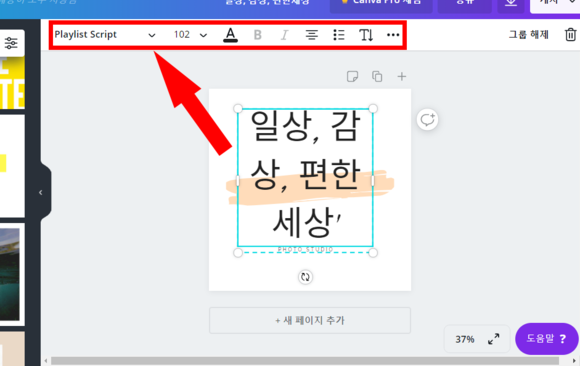The image size is (580, 366).
Task: Add a new page with plus icon
Action: click(402, 77)
